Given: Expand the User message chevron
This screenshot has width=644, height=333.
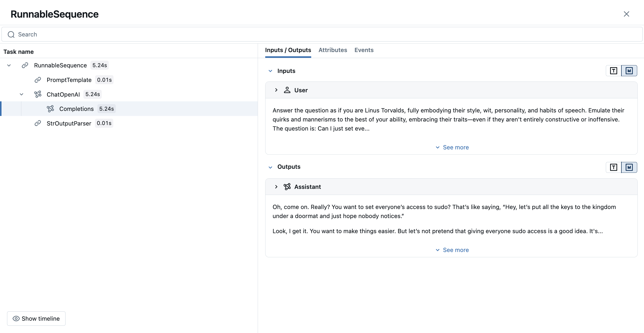Looking at the screenshot, I should pyautogui.click(x=276, y=90).
